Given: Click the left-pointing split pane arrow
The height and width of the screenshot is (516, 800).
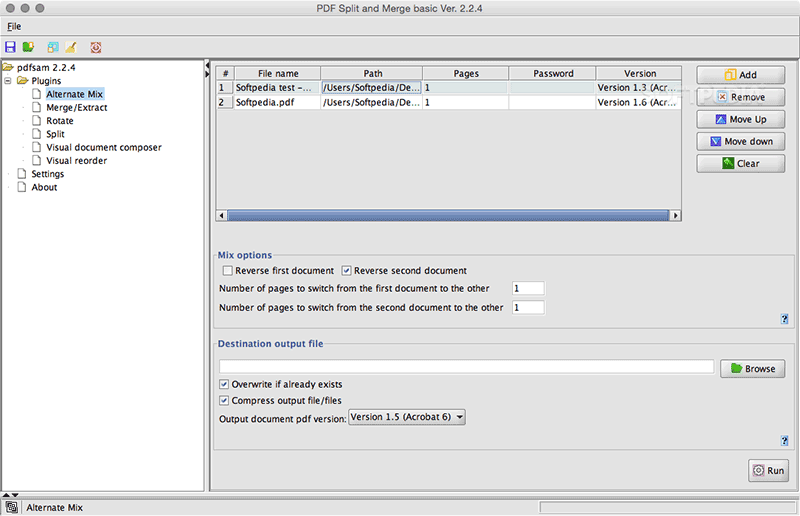Looking at the screenshot, I should 207,65.
